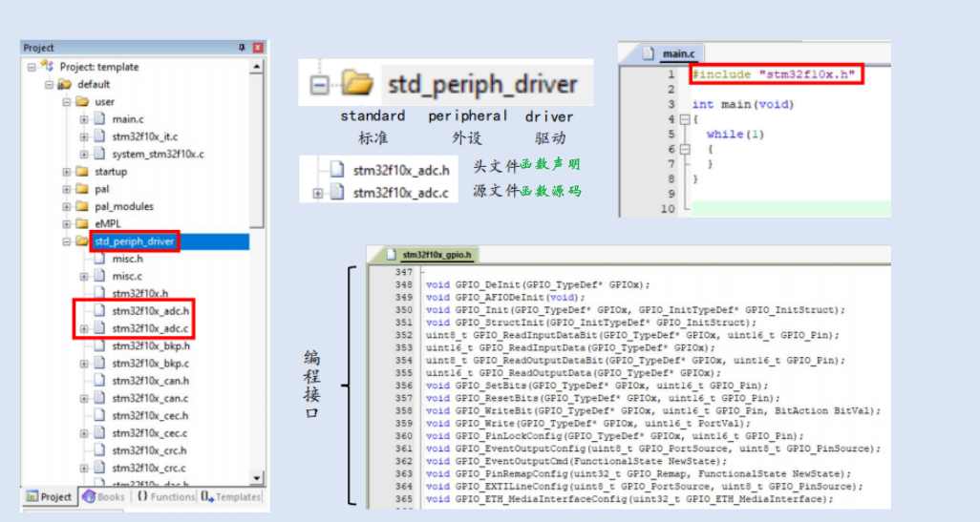Image resolution: width=980 pixels, height=522 pixels.
Task: Select std_periph_driver folder label
Action: 135,241
